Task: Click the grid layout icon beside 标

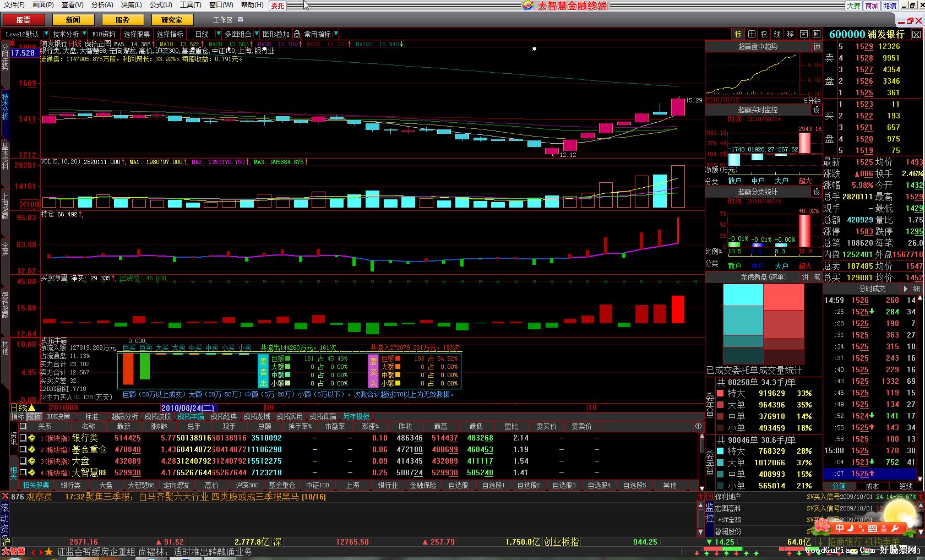Action: (x=752, y=34)
